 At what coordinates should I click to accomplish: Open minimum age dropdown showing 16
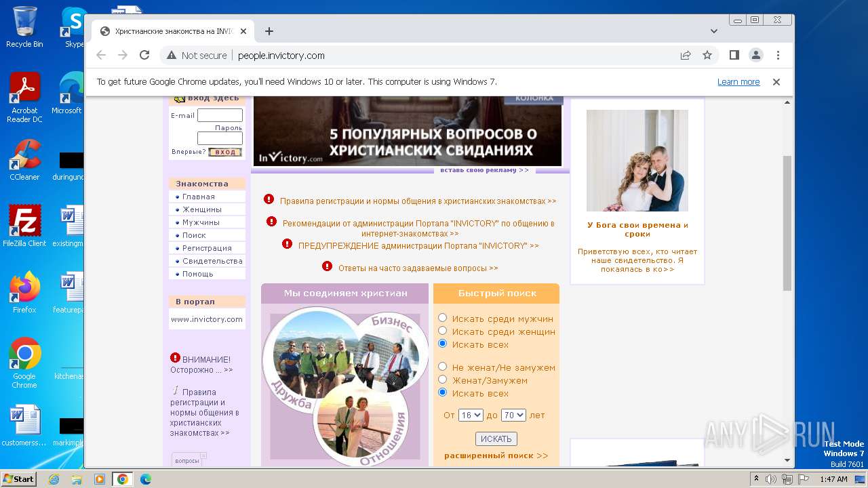coord(471,415)
